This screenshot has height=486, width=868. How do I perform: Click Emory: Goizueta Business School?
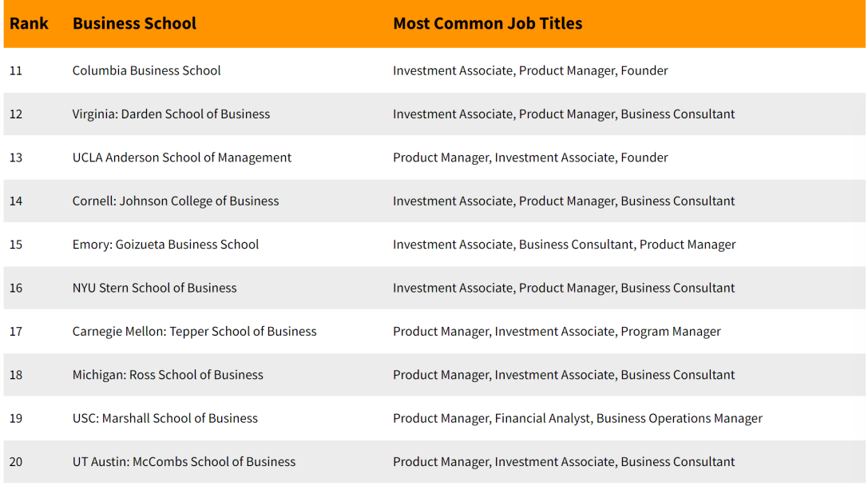[165, 245]
